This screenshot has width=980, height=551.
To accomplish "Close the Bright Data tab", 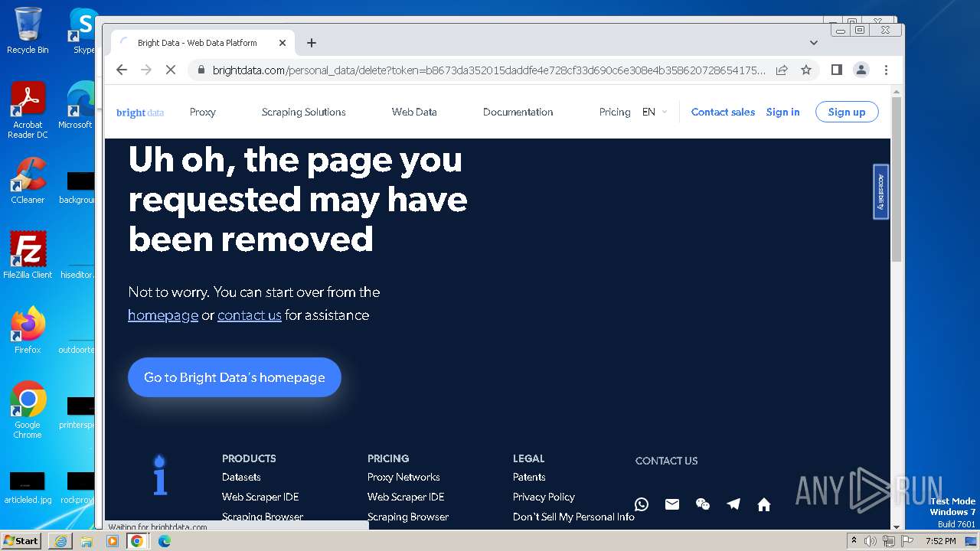I will coord(282,43).
